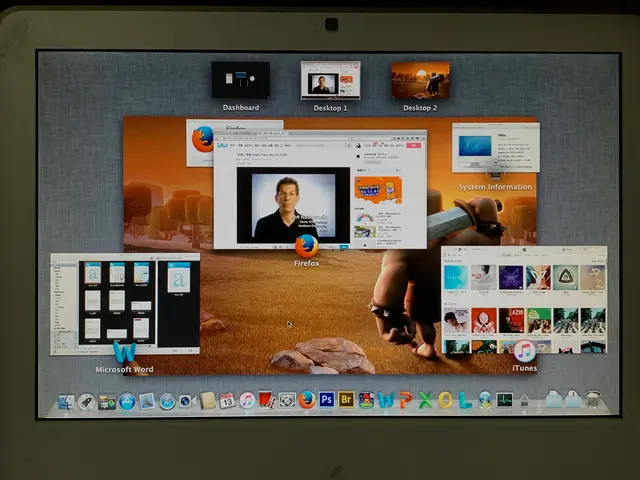Viewport: 640px width, 480px height.
Task: Bring the Microsoft Word window forward
Action: [x=125, y=304]
